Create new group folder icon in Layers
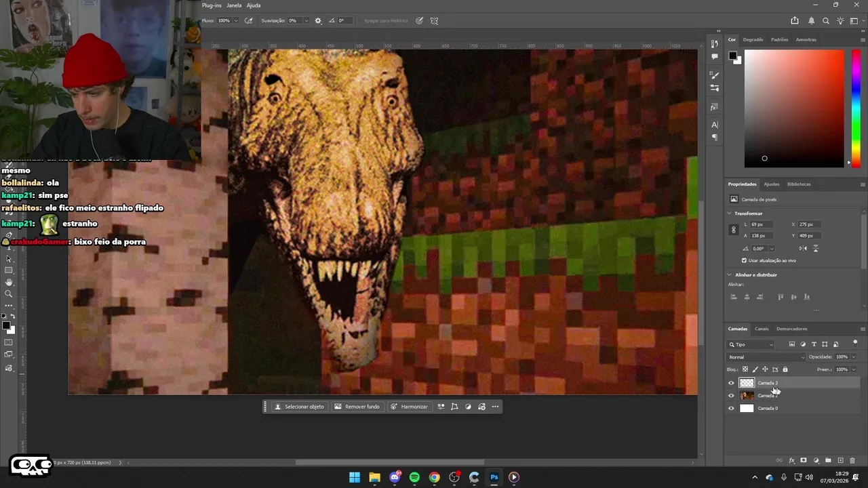The width and height of the screenshot is (868, 488). 828,460
